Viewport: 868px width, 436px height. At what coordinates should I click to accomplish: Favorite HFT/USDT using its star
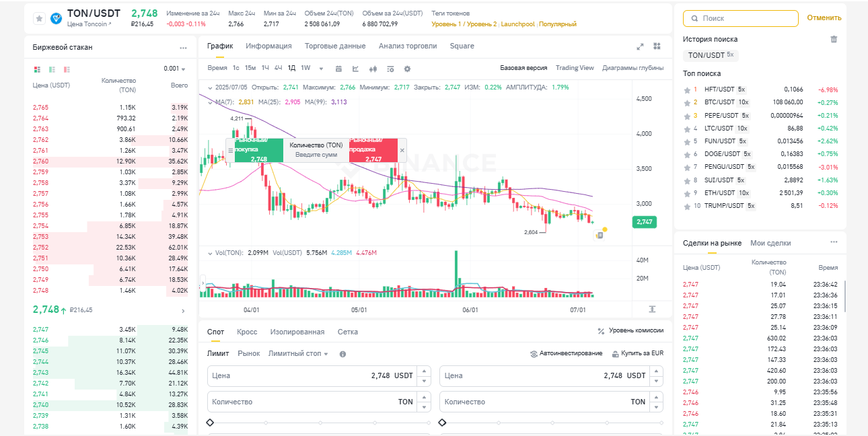(x=687, y=89)
